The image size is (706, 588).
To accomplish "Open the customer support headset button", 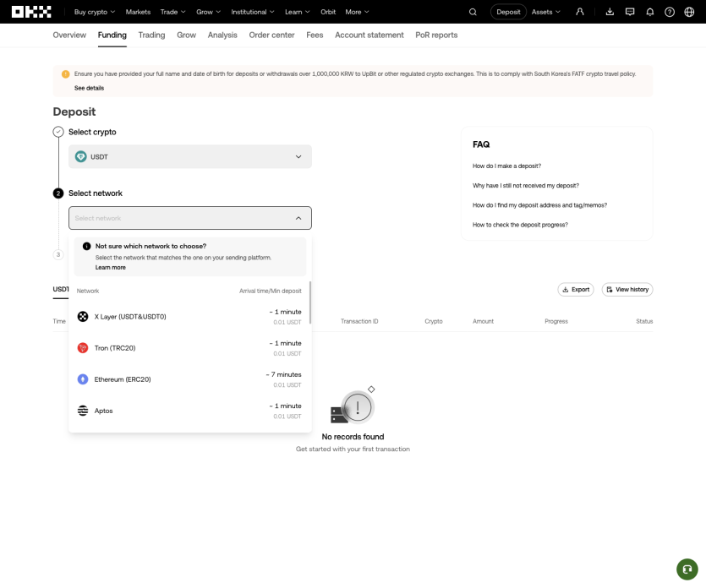I will click(687, 569).
